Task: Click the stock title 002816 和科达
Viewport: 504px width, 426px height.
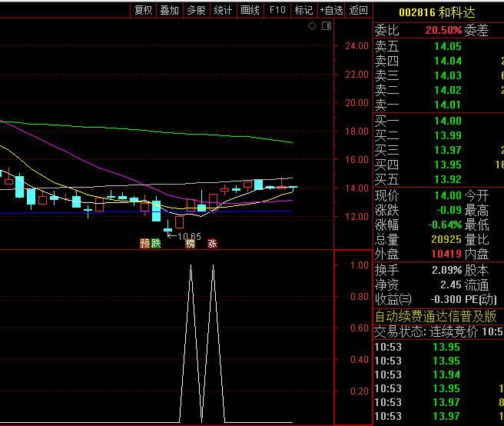Action: [x=436, y=12]
